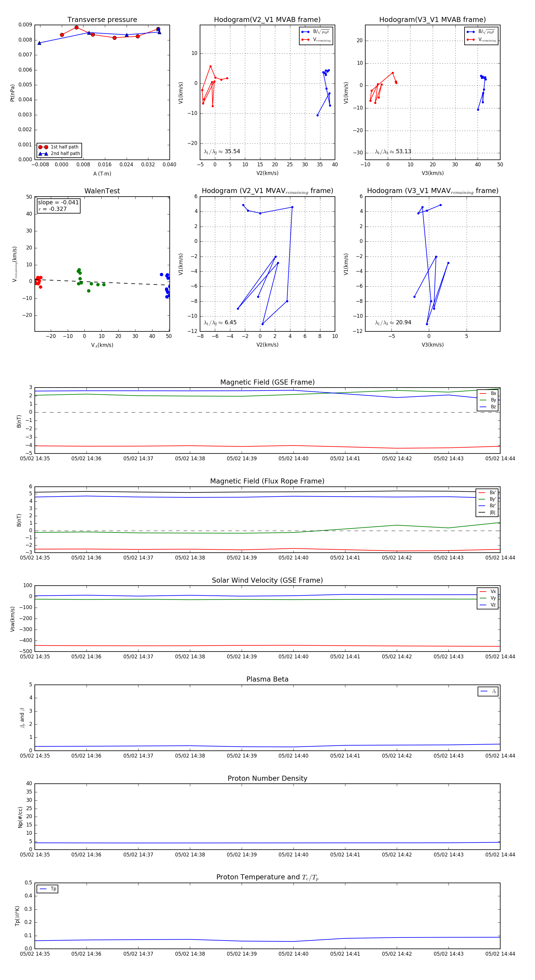Click the "Transverse pressure" plot title
The width and height of the screenshot is (535, 980).
(x=102, y=20)
